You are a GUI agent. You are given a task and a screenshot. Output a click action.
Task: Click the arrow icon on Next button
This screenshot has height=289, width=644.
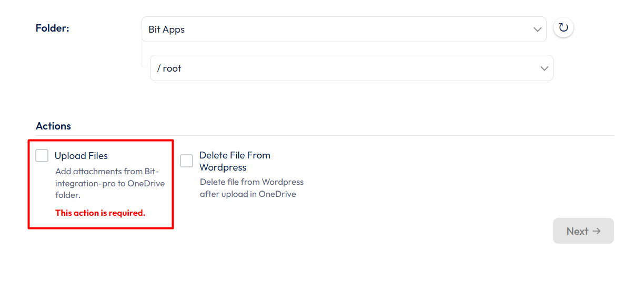tap(597, 231)
